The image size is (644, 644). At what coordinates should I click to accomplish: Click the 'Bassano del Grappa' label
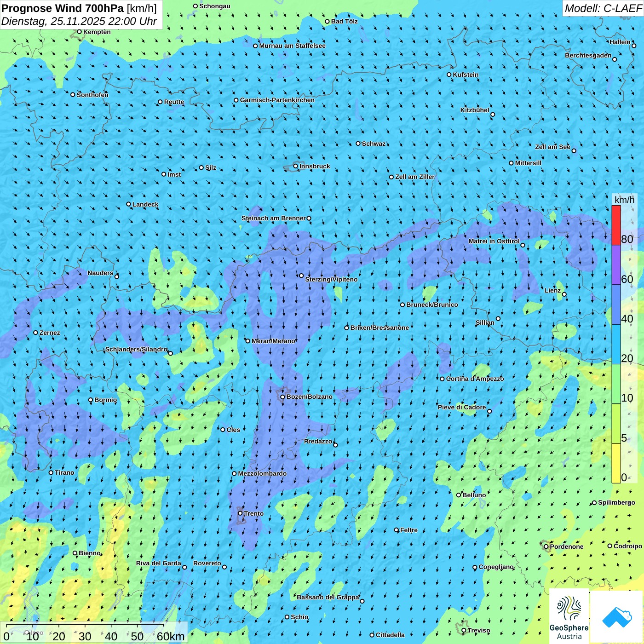328,597
